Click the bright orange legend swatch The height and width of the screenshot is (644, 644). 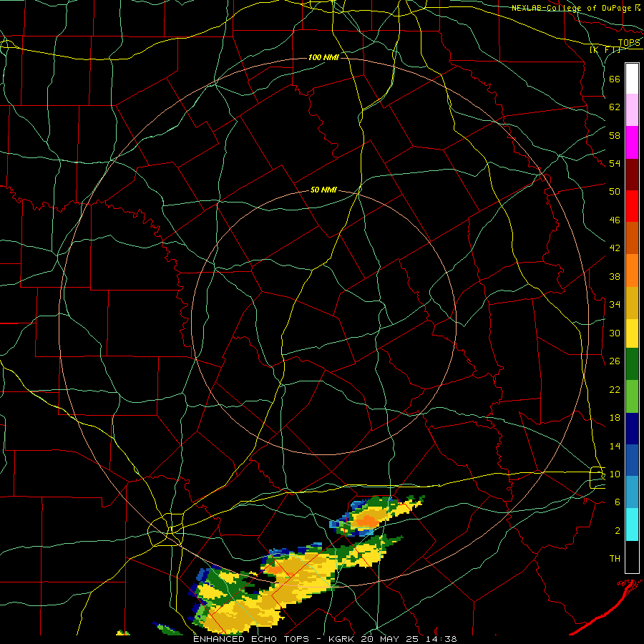point(632,270)
